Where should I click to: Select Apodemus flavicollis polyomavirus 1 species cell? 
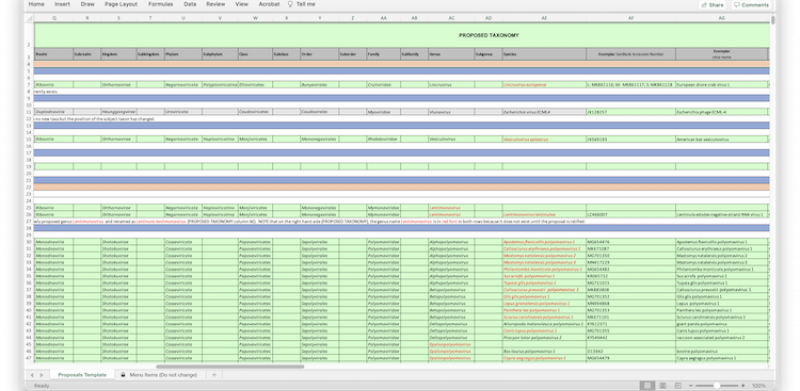(x=544, y=242)
